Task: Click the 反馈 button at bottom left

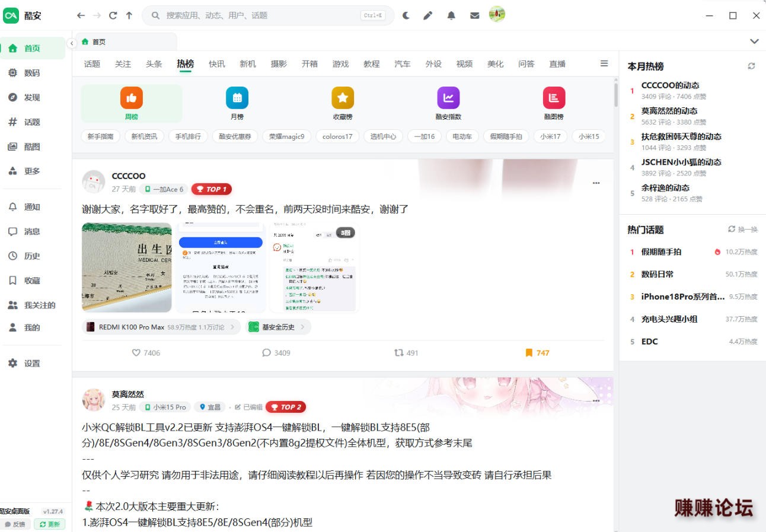Action: [15, 524]
